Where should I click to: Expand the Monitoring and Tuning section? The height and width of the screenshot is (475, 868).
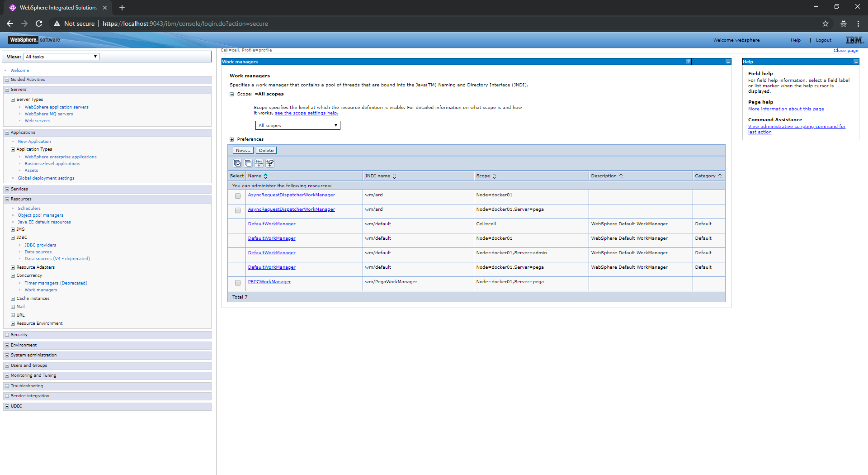click(x=7, y=375)
